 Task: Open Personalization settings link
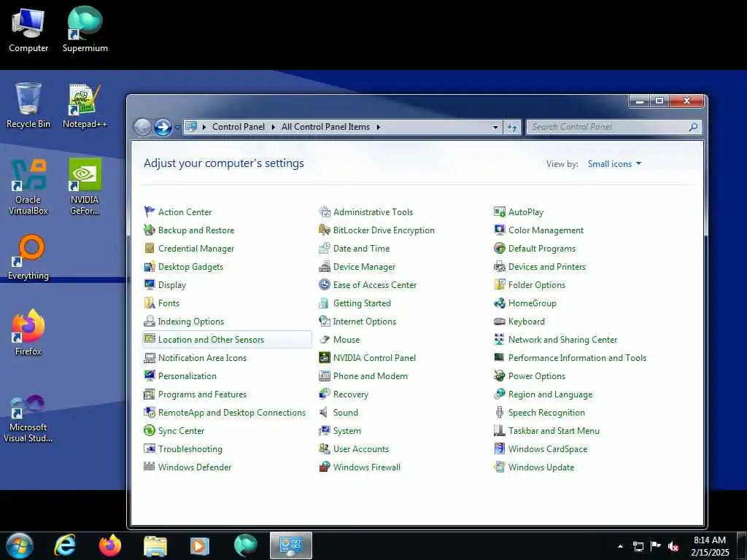(x=187, y=376)
